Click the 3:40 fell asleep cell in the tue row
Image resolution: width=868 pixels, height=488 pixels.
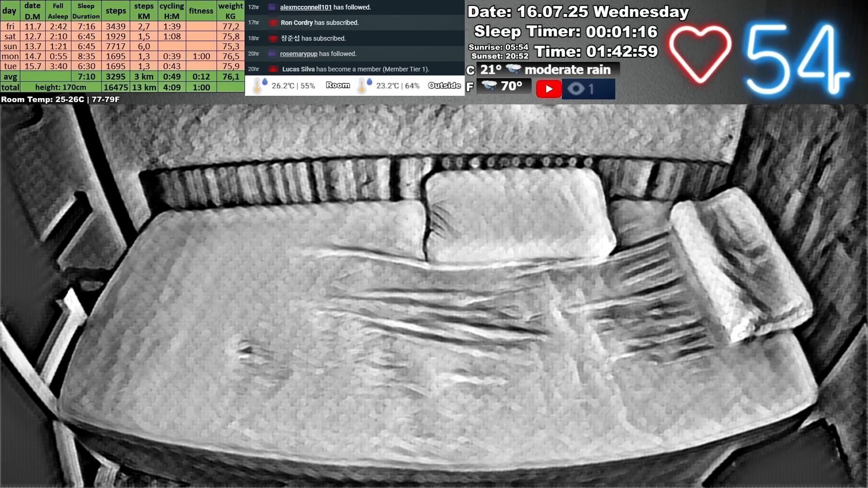(58, 66)
